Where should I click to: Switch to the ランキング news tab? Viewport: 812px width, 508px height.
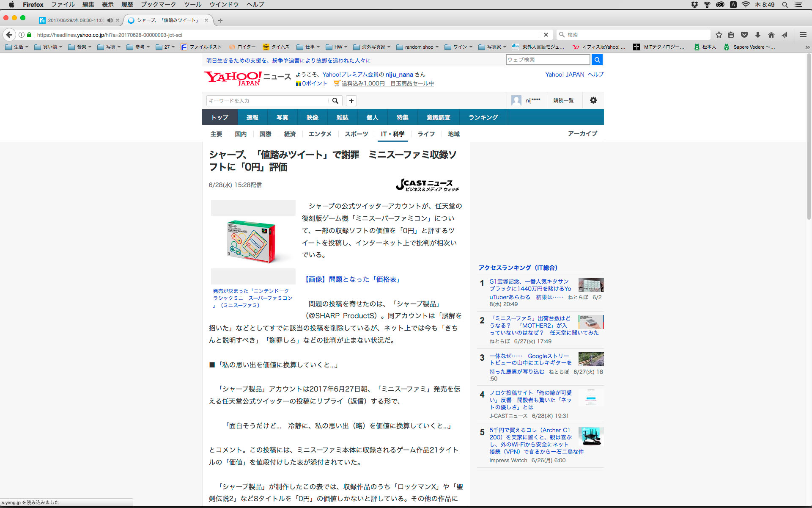point(483,117)
